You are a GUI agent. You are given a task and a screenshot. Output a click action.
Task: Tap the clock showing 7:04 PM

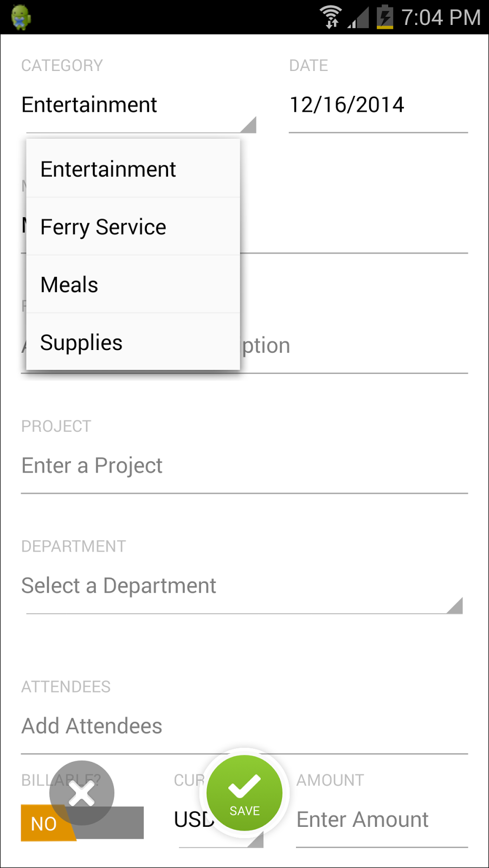(x=441, y=17)
